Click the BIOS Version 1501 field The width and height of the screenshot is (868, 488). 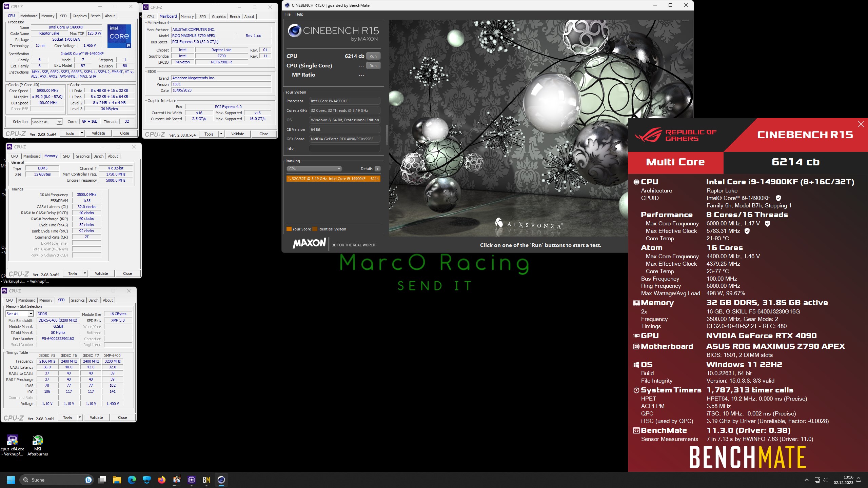pyautogui.click(x=221, y=84)
